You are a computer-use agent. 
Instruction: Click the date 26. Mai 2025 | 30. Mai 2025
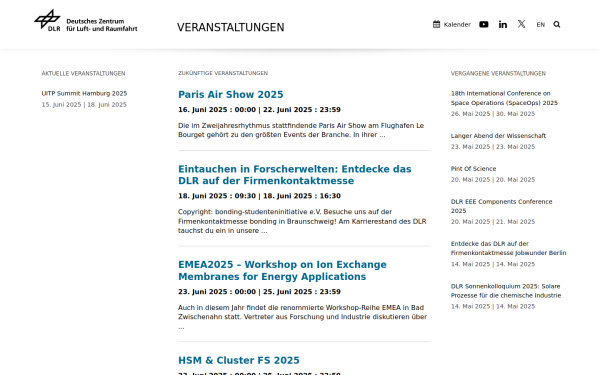(493, 114)
